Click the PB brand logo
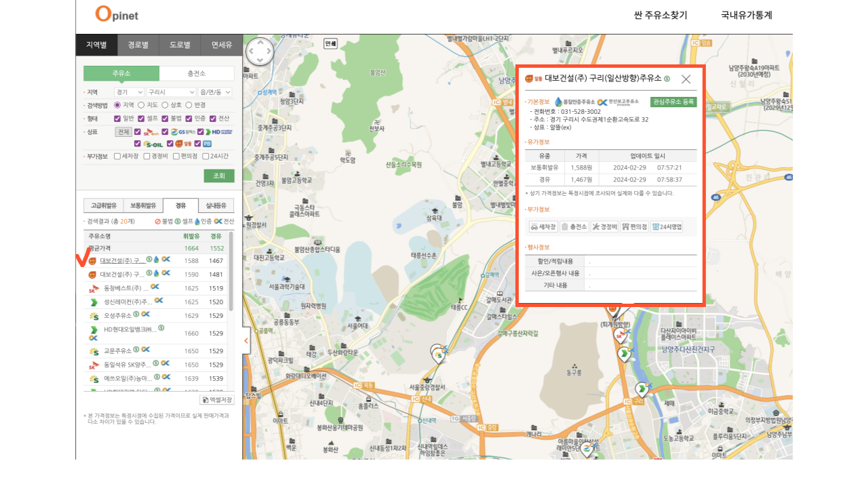Image resolution: width=868 pixels, height=488 pixels. click(208, 144)
